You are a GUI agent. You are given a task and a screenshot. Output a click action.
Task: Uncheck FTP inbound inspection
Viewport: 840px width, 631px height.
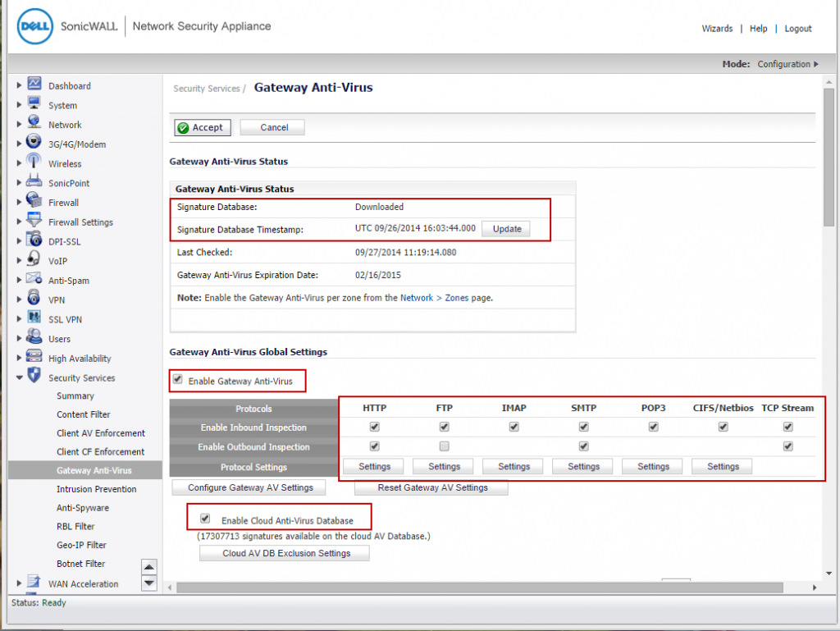click(444, 427)
